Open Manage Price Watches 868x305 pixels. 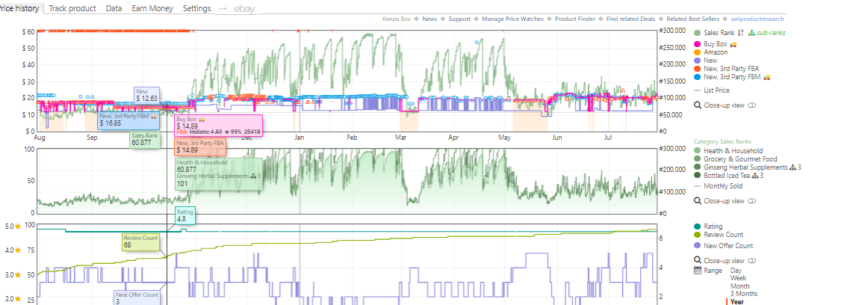[x=512, y=19]
